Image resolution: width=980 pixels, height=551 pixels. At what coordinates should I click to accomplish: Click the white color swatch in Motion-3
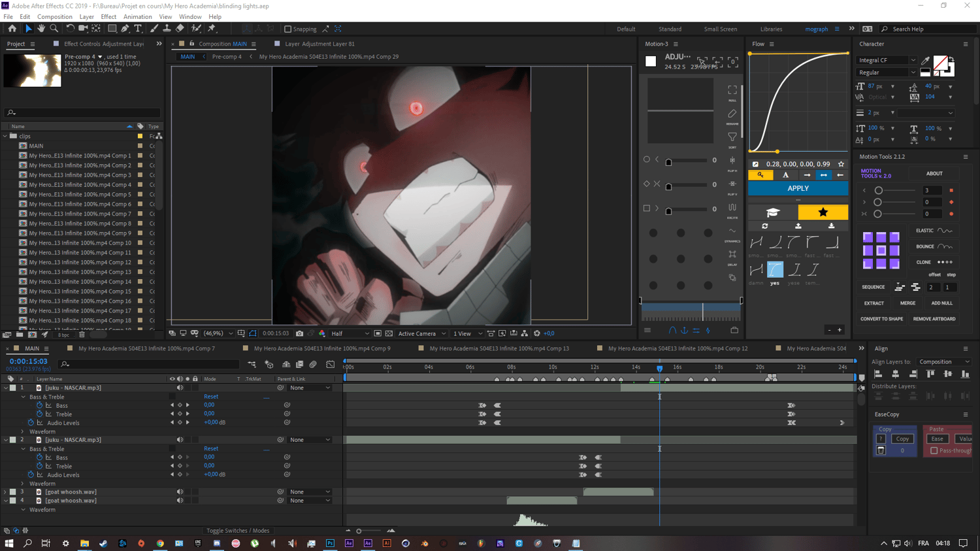pyautogui.click(x=651, y=61)
